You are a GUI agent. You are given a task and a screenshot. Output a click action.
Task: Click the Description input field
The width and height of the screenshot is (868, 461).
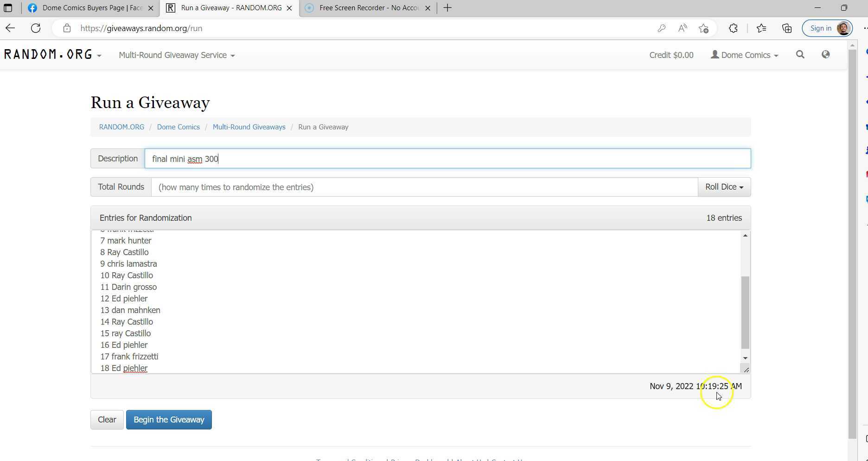(447, 159)
